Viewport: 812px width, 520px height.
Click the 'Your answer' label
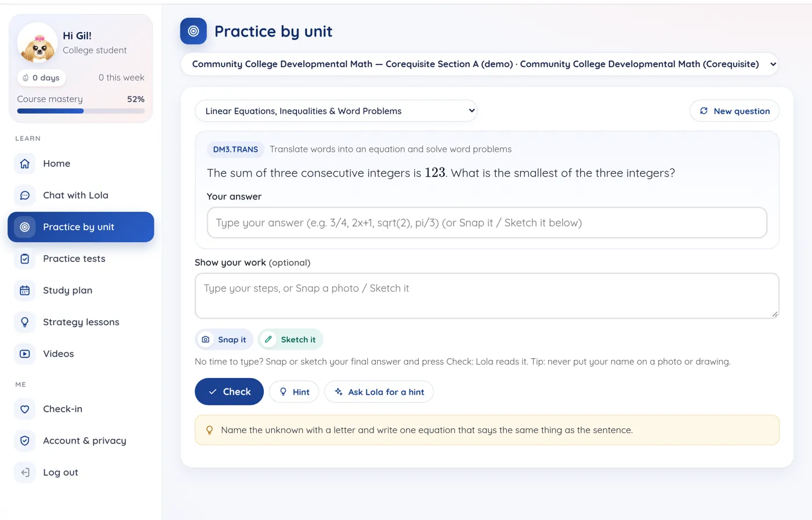(x=234, y=197)
